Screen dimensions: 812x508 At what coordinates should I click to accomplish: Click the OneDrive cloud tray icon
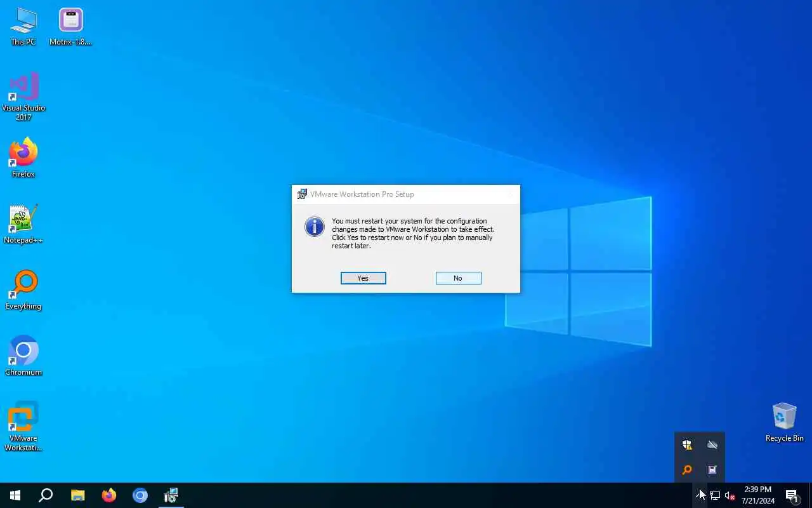click(x=712, y=444)
